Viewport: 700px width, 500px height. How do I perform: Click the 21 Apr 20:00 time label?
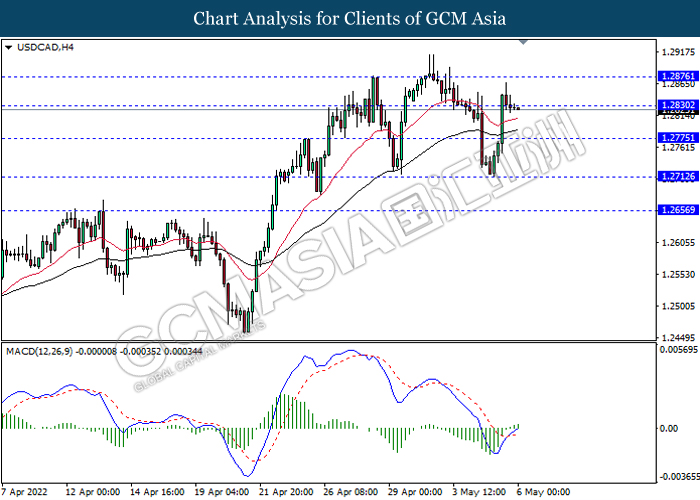(286, 492)
